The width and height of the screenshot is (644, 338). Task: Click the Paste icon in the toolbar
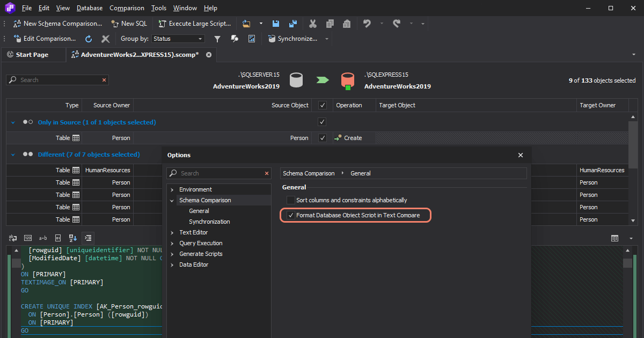coord(346,24)
